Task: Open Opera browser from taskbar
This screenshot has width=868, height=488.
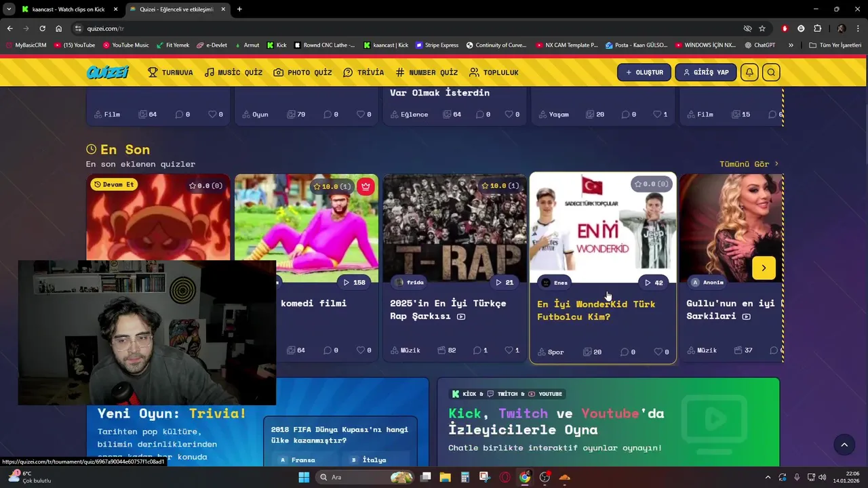Action: [505, 477]
